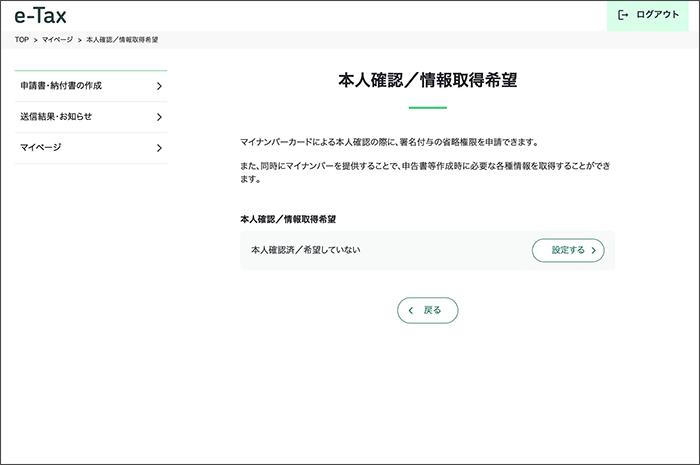Image resolution: width=700 pixels, height=465 pixels.
Task: Click the large 本人確認／情報取得希望 page heading
Action: click(x=427, y=81)
